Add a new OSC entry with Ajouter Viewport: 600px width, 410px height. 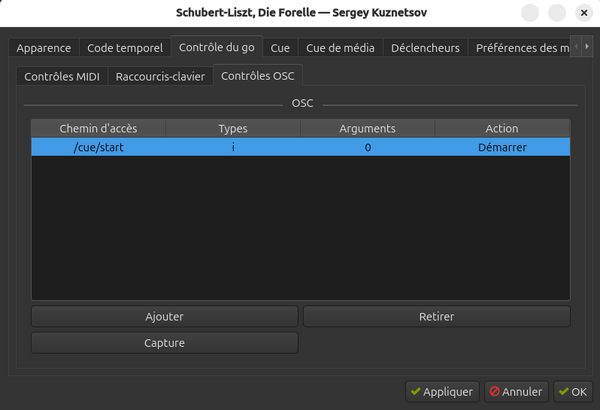[164, 316]
